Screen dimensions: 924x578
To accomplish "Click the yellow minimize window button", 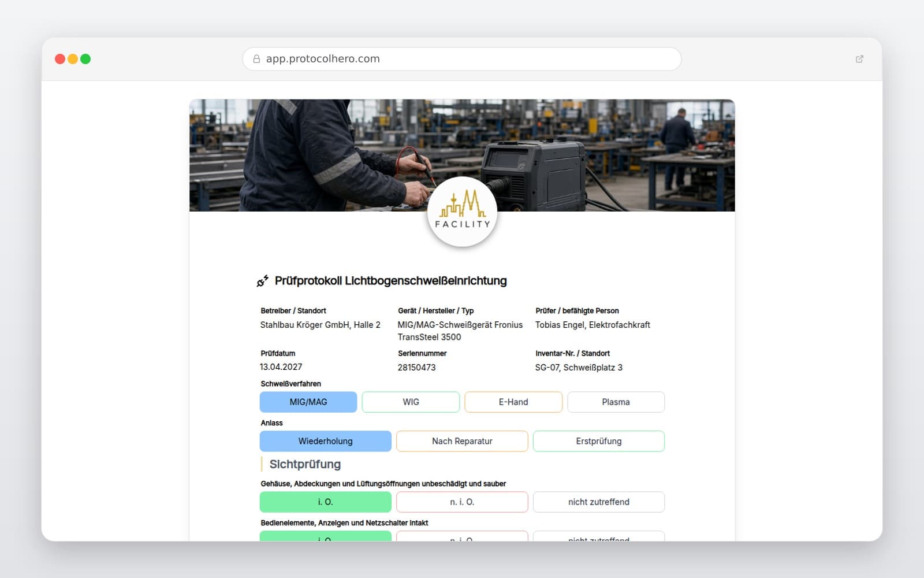I will point(73,59).
